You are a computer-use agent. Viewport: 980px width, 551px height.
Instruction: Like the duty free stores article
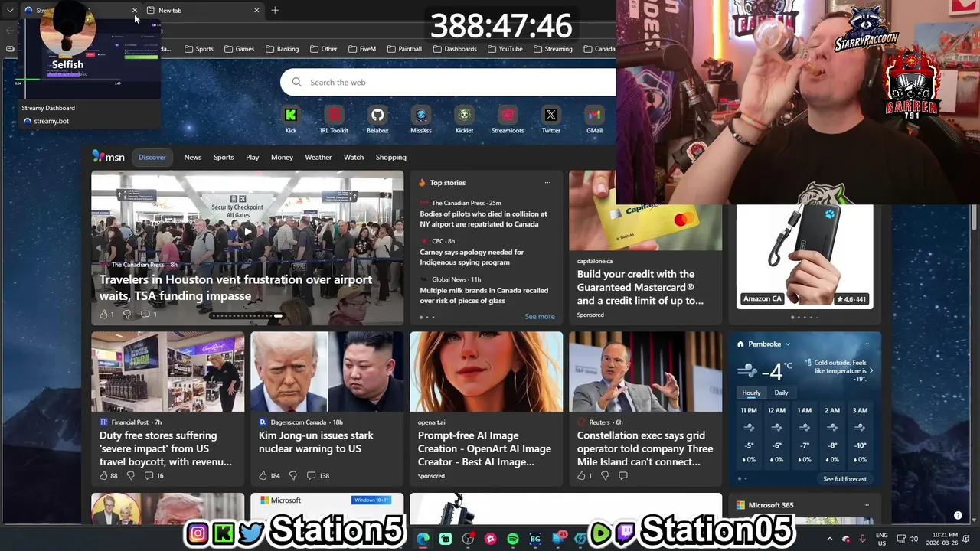pos(104,475)
